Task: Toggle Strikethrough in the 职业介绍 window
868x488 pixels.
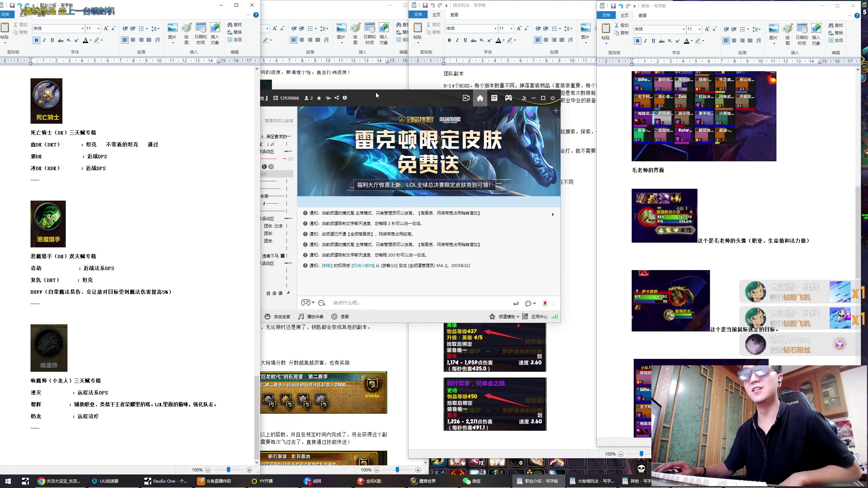Action: pos(61,40)
